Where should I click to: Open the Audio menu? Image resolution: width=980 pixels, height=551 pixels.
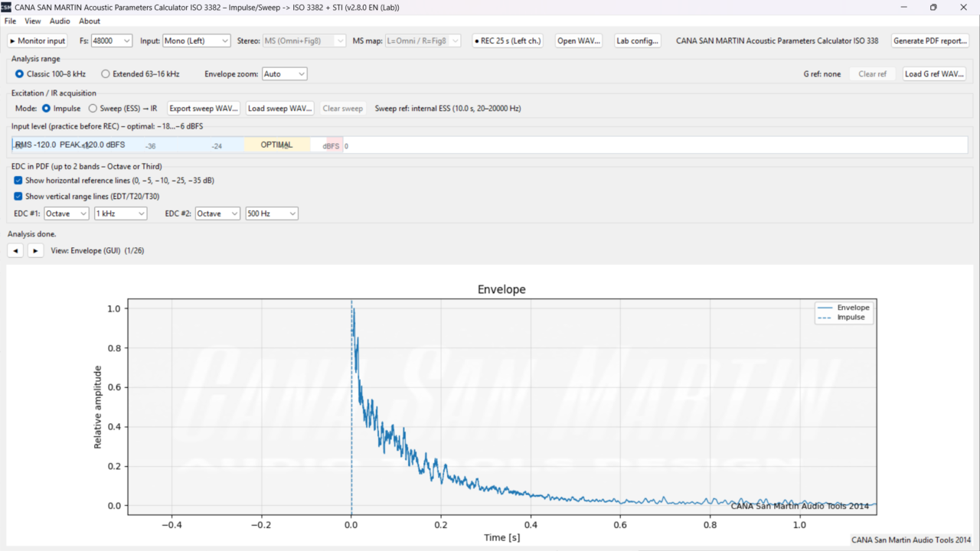60,21
